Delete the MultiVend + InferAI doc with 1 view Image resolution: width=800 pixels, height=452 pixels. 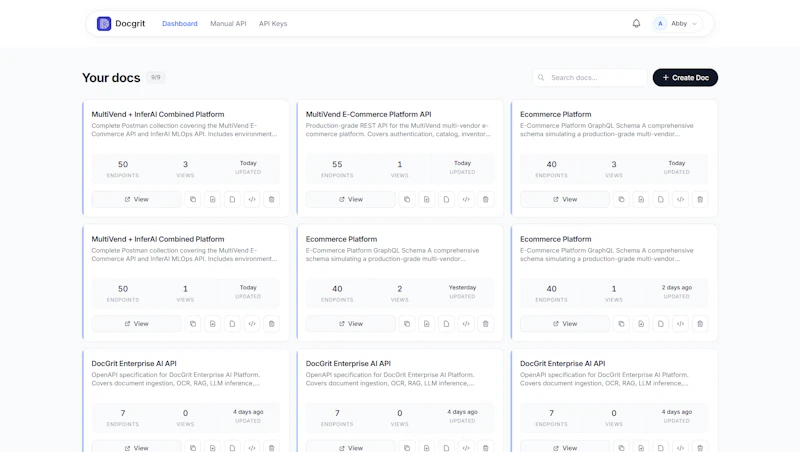point(271,324)
